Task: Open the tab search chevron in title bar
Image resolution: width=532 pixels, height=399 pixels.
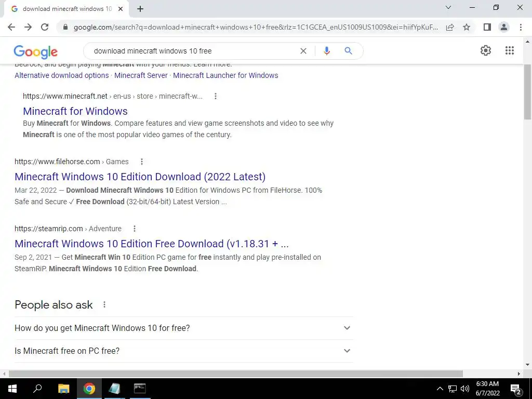Action: pos(448,7)
